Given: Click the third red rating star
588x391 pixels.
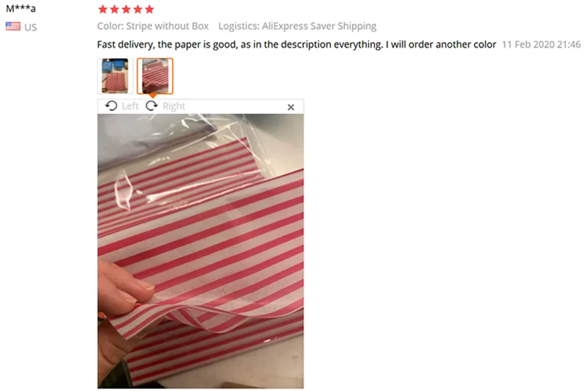Looking at the screenshot, I should 126,10.
